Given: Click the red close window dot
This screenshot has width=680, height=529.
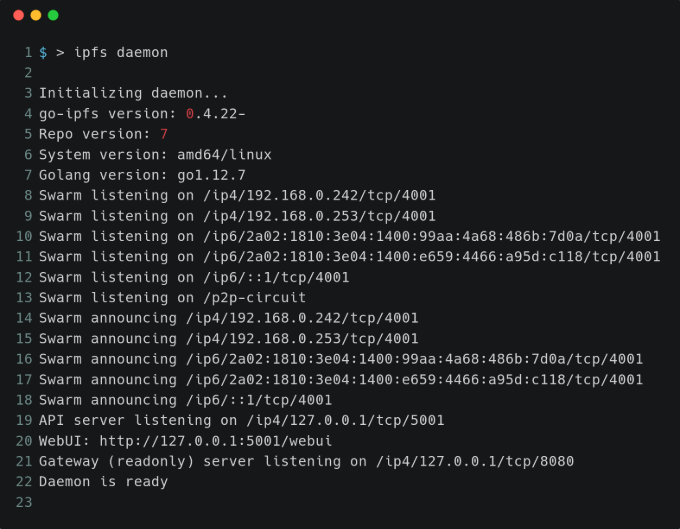Looking at the screenshot, I should 19,16.
